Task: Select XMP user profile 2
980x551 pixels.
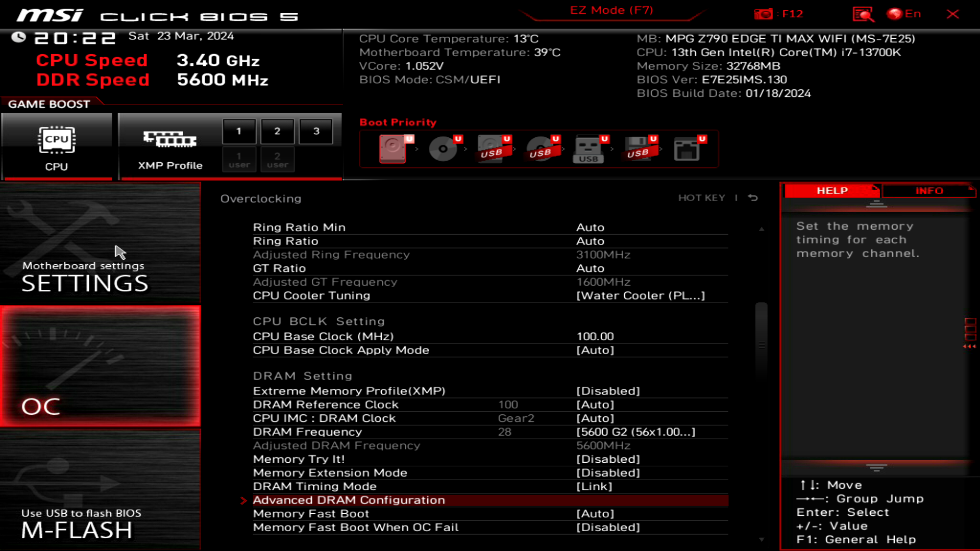Action: pyautogui.click(x=277, y=160)
